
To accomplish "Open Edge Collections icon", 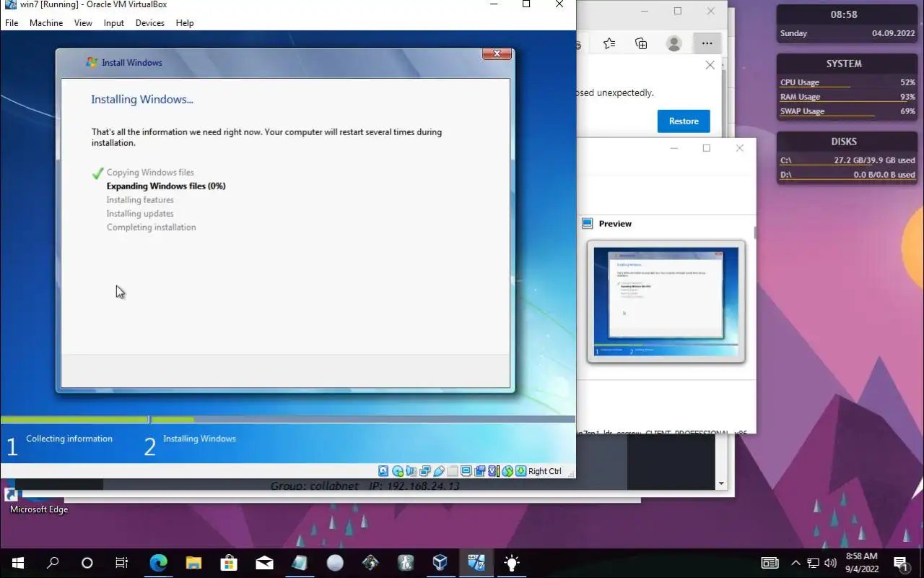I will point(641,43).
